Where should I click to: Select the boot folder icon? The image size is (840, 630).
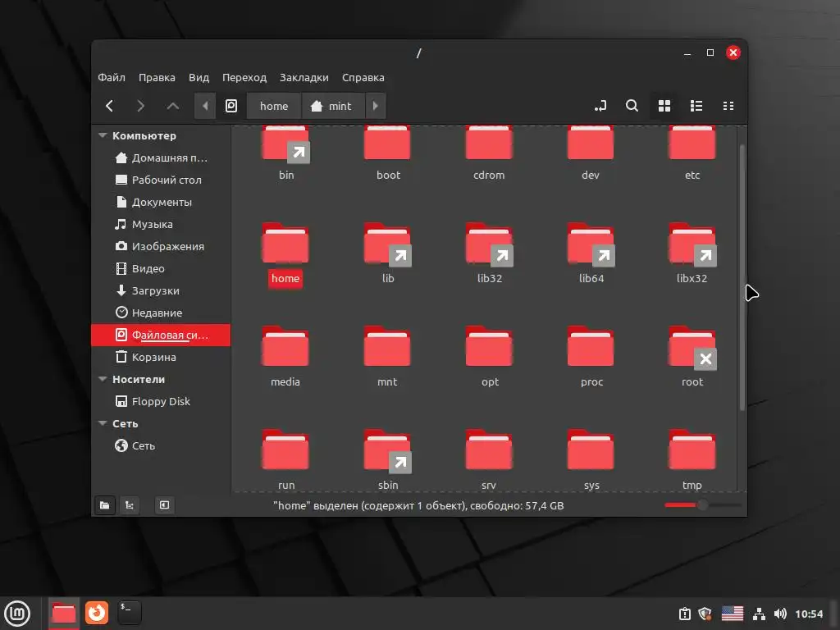(387, 143)
